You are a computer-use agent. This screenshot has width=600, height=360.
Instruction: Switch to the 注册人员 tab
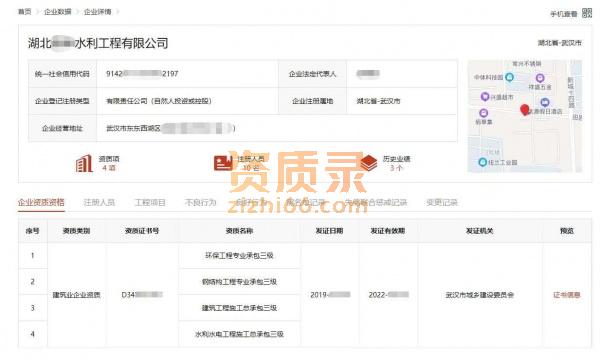click(99, 202)
